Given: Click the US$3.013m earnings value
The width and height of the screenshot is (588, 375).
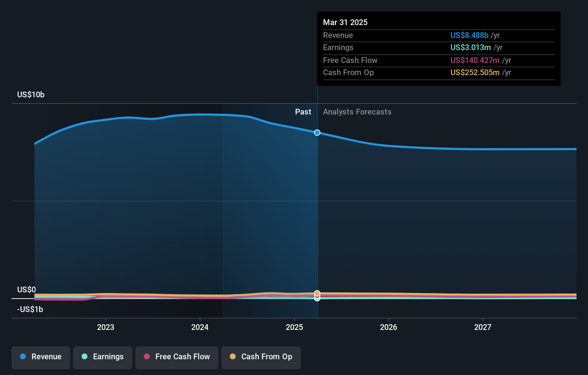Looking at the screenshot, I should 471,47.
